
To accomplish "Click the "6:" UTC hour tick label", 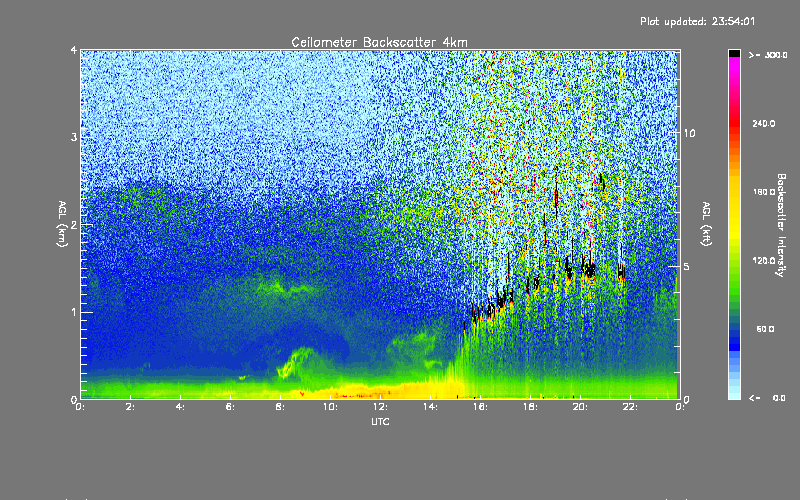I will pos(231,407).
